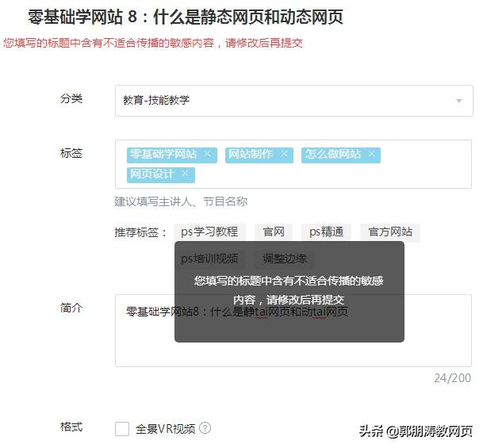The width and height of the screenshot is (483, 448).
Task: Remove the 网站制作 tag
Action: pos(284,153)
